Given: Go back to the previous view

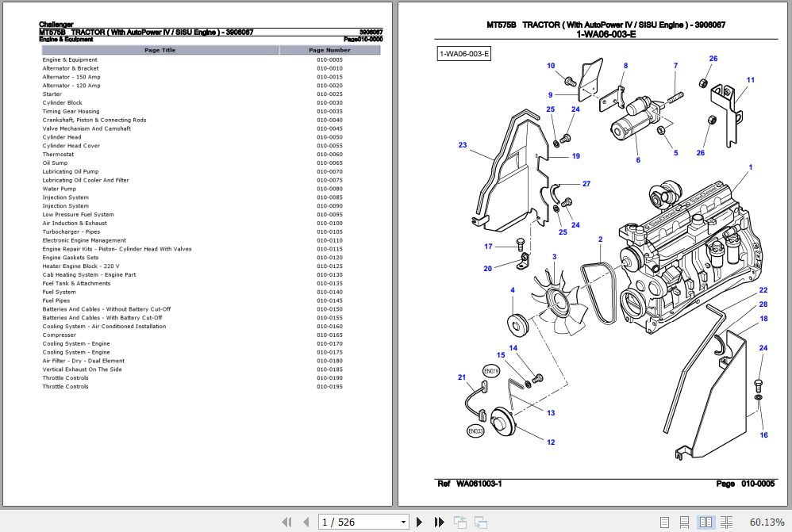Looking at the screenshot, I should [x=459, y=522].
